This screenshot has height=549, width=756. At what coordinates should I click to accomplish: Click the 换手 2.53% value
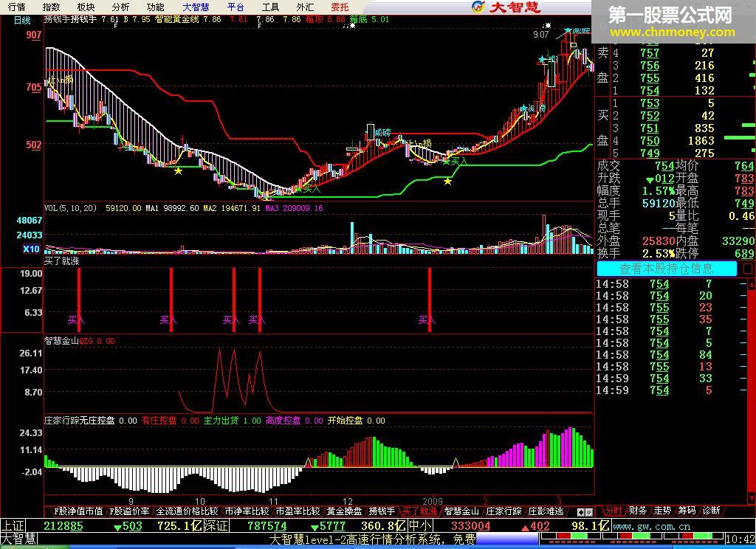659,254
